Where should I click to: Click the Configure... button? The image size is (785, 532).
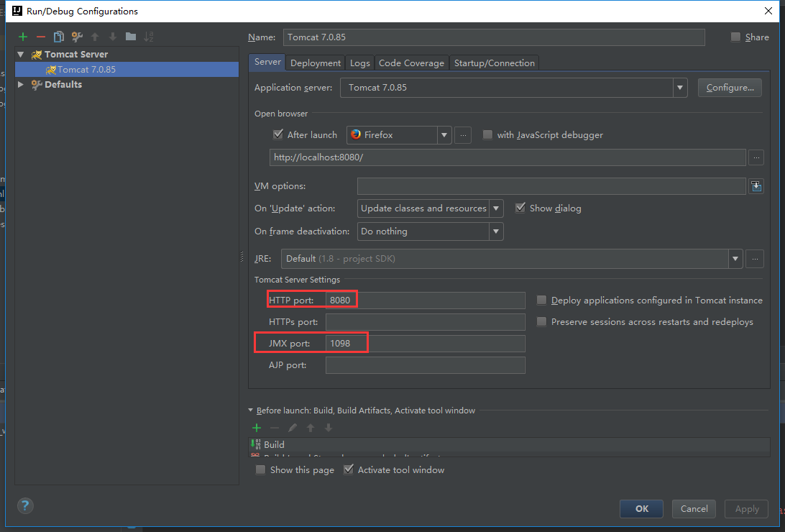click(x=730, y=88)
